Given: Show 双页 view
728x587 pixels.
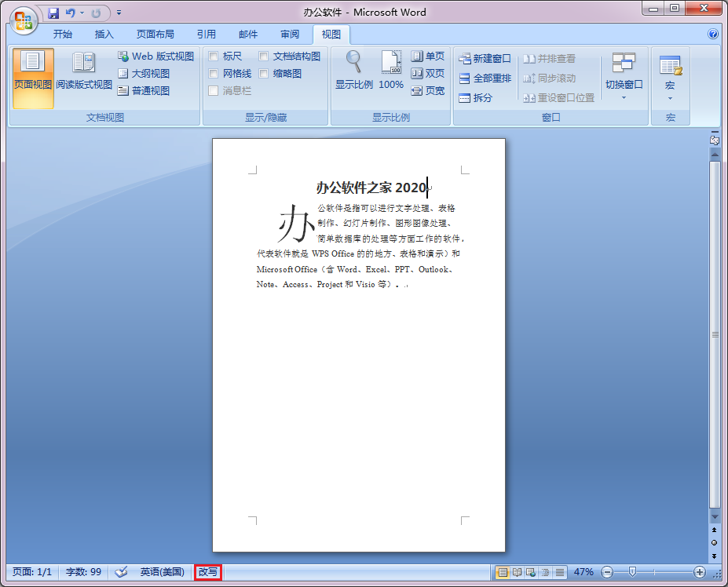Looking at the screenshot, I should 427,73.
